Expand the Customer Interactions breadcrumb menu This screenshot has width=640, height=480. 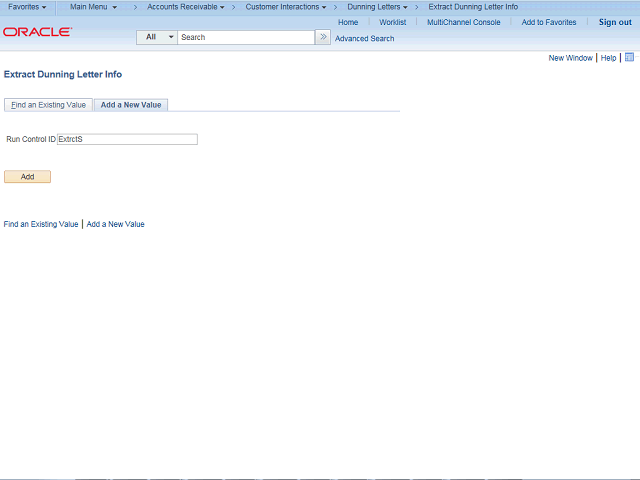click(x=286, y=7)
